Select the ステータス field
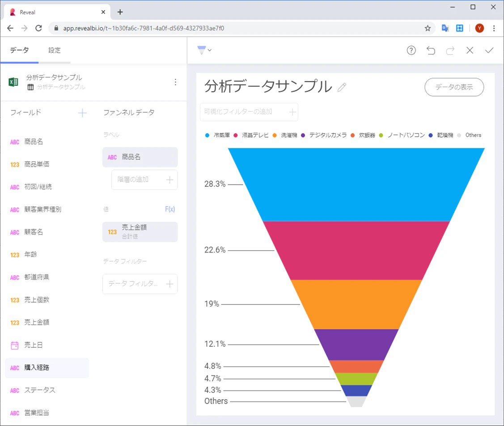The image size is (504, 426). pyautogui.click(x=47, y=390)
